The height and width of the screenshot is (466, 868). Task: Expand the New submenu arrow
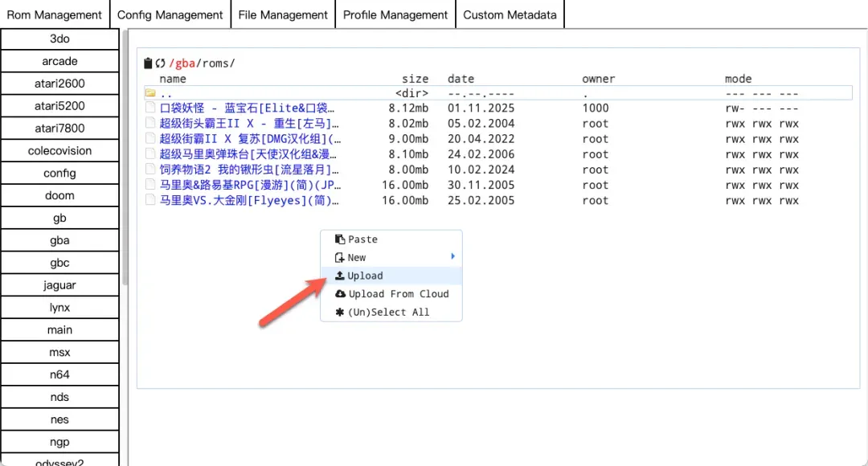point(452,257)
